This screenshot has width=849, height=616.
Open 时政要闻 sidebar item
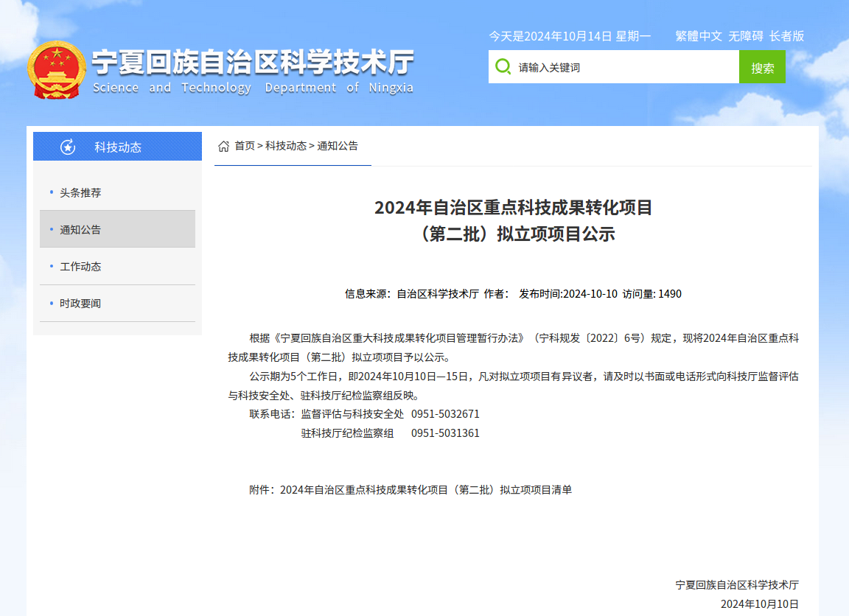tap(80, 304)
